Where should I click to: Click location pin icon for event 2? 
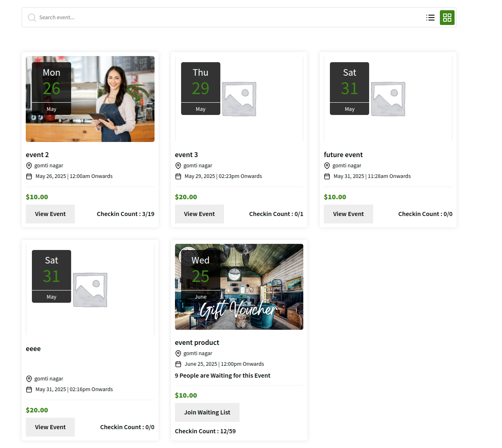[29, 166]
